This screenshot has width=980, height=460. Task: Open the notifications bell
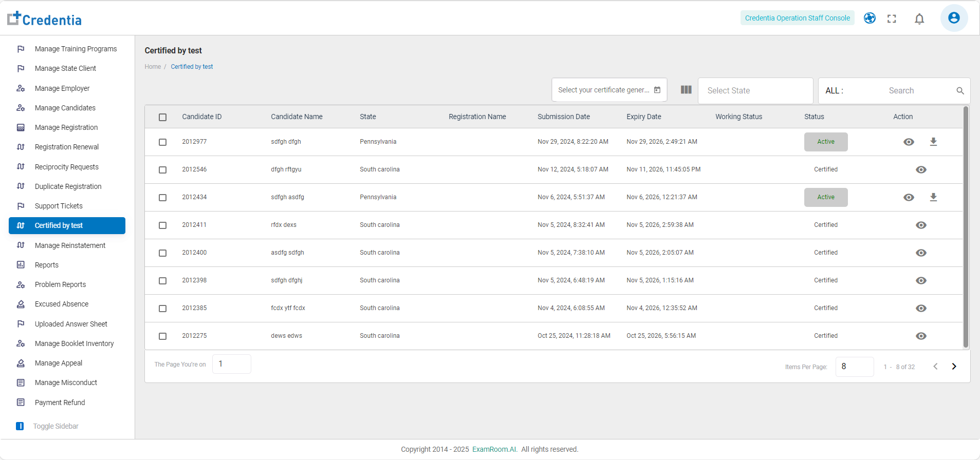point(919,18)
